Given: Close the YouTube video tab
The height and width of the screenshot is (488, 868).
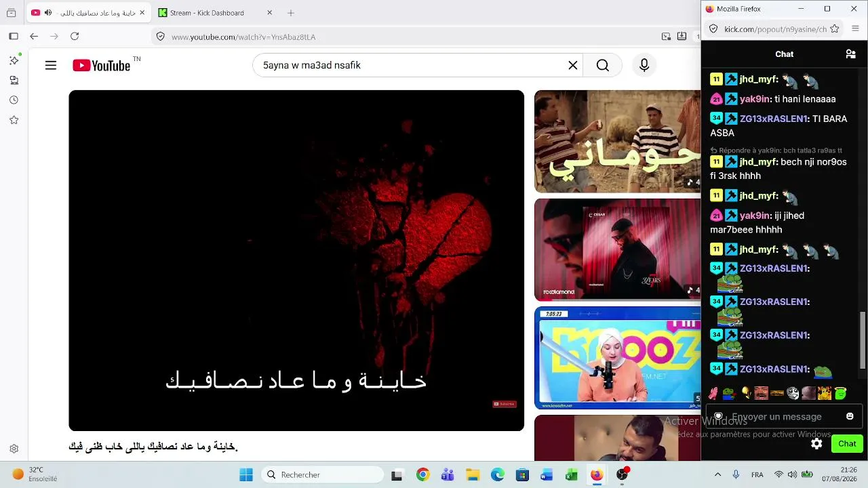Looking at the screenshot, I should pos(142,13).
